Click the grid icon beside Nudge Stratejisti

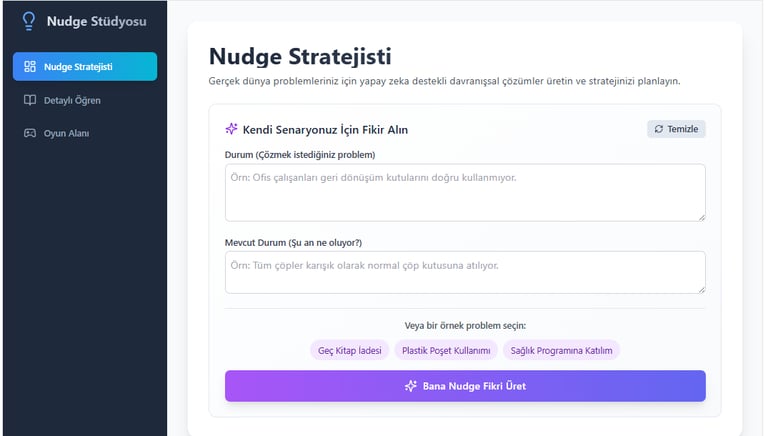(30, 67)
